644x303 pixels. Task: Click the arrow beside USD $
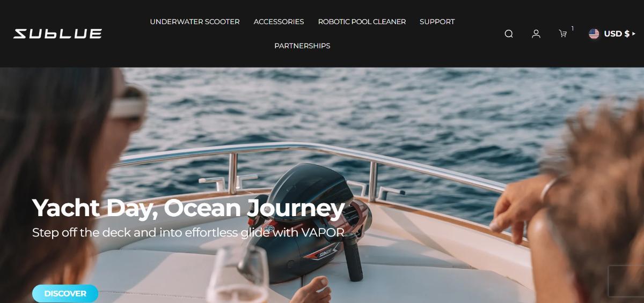pyautogui.click(x=633, y=34)
